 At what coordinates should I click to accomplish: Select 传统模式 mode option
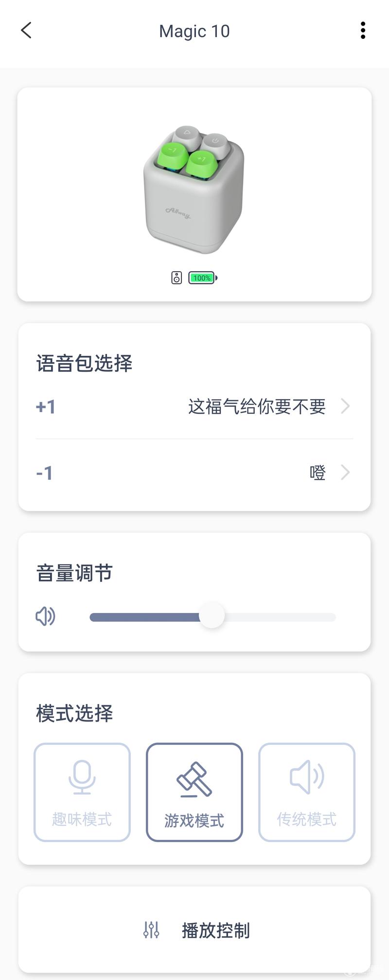point(307,792)
